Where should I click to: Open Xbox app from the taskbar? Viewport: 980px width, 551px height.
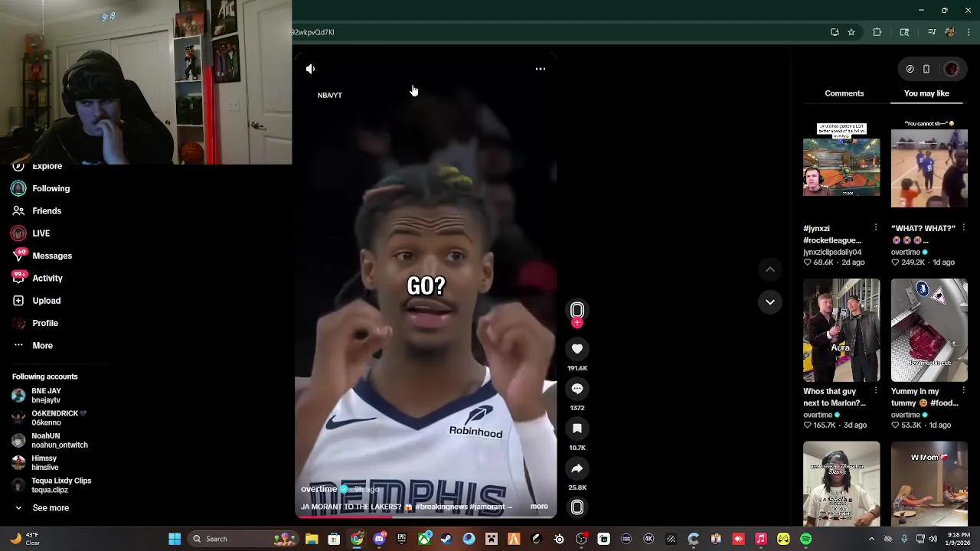pos(424,539)
